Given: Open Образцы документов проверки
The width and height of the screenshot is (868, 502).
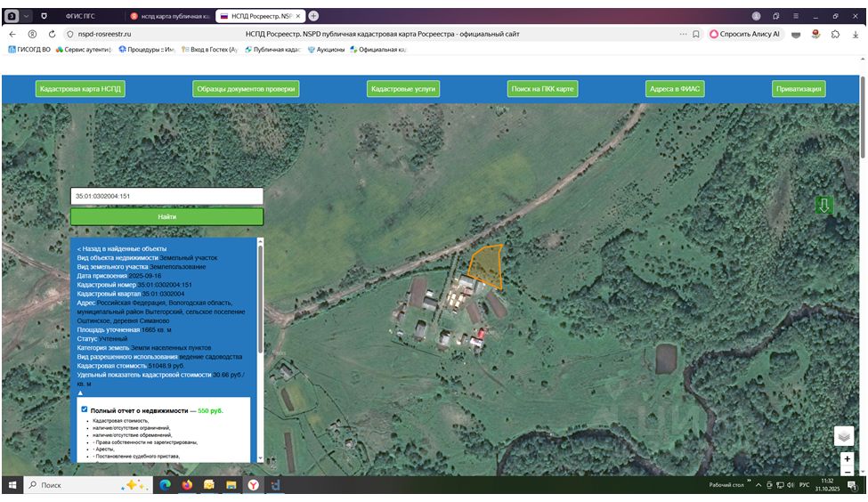Looking at the screenshot, I should [246, 88].
